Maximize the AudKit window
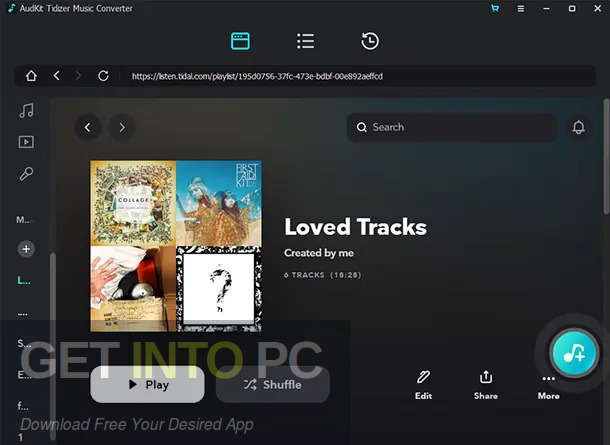The width and height of the screenshot is (610, 445). (572, 8)
